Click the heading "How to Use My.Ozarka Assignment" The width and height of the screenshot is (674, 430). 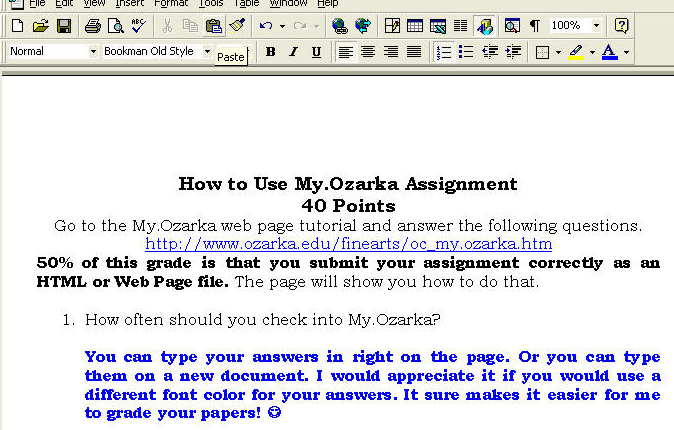348,184
